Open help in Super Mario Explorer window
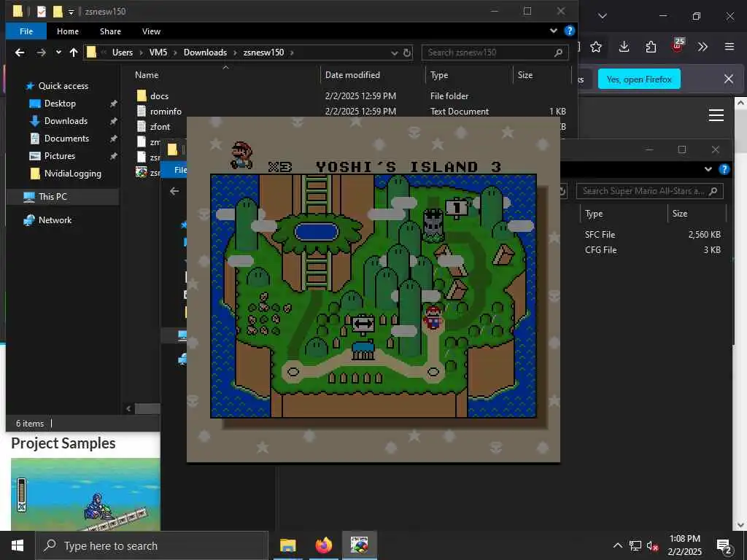The height and width of the screenshot is (560, 747). 724,169
